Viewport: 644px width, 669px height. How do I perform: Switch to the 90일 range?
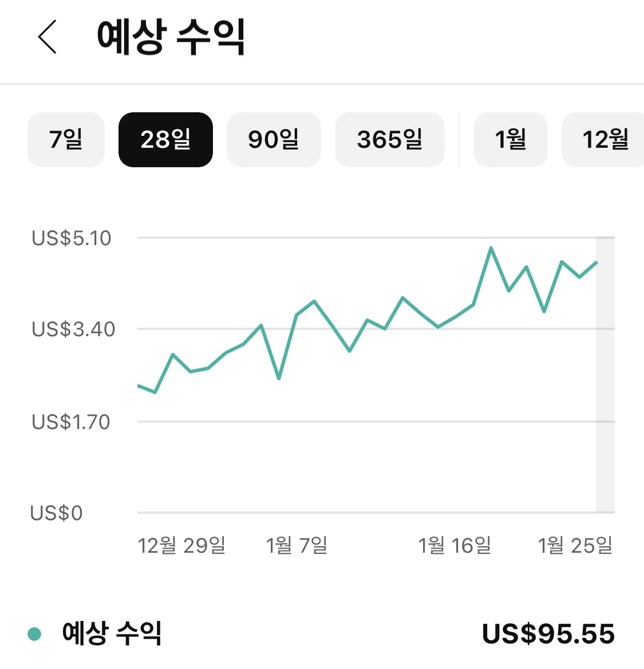click(x=274, y=140)
